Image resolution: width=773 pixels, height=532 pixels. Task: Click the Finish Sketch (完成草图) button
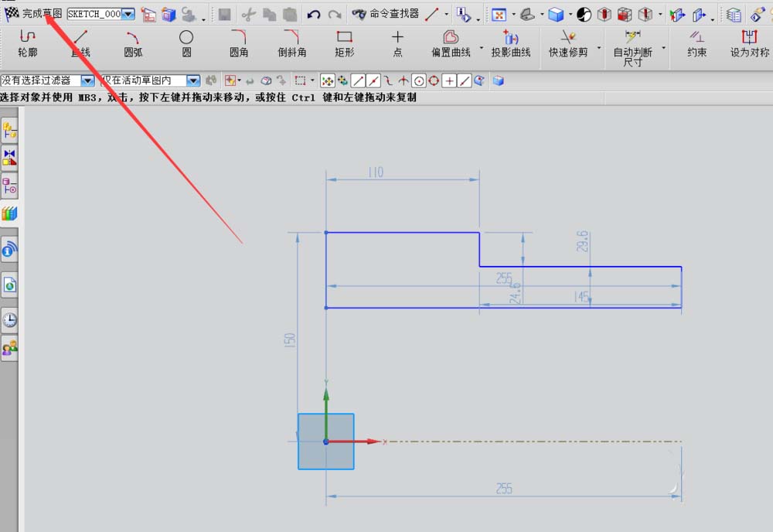coord(34,14)
